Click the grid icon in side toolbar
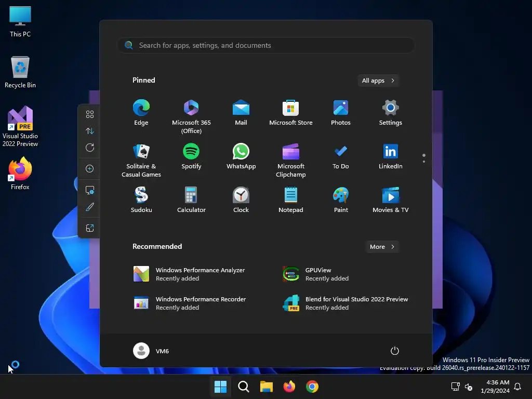532x399 pixels. [89, 114]
